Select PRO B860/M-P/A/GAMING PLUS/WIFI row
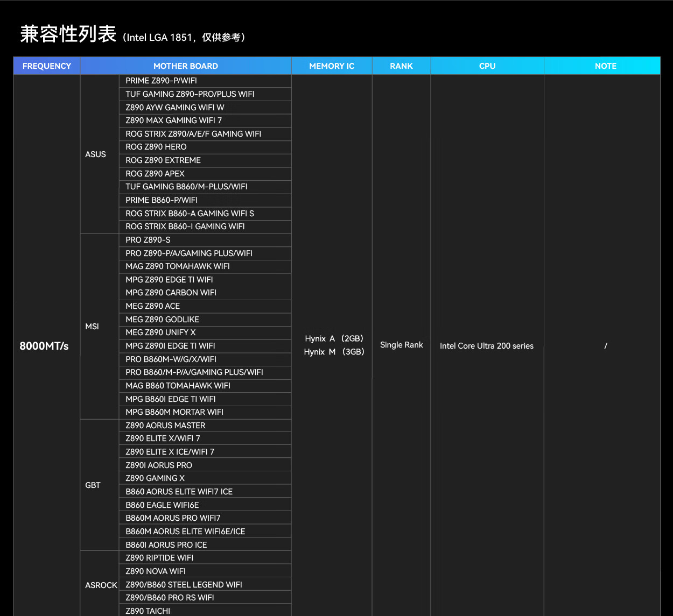 [205, 372]
